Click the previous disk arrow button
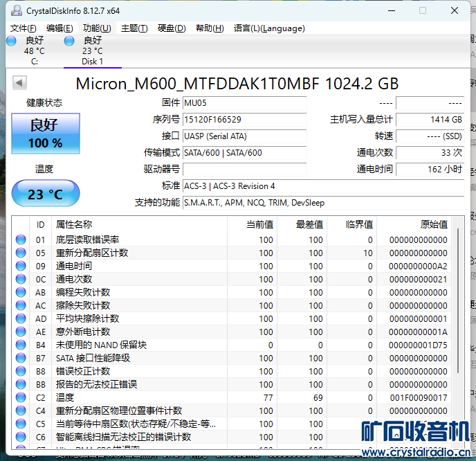 tap(19, 83)
